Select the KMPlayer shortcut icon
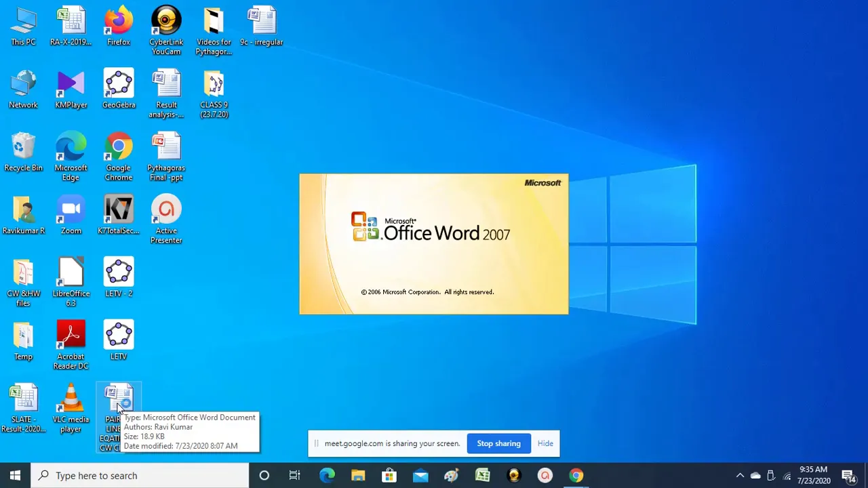Image resolution: width=868 pixels, height=488 pixels. 71,89
